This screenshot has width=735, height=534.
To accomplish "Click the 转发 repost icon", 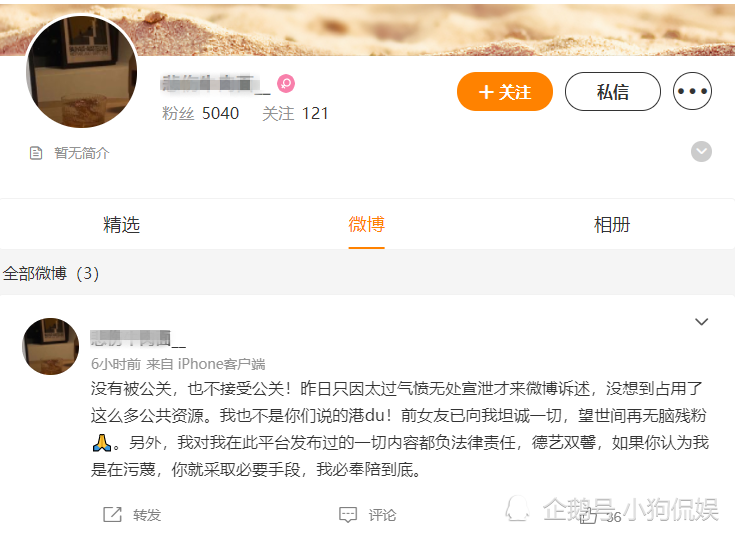I will [112, 514].
